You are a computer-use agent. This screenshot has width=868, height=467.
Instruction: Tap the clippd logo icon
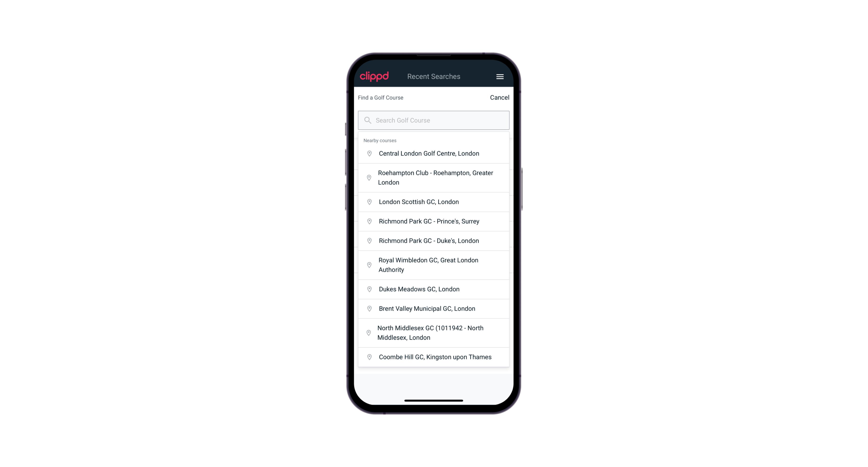374,76
